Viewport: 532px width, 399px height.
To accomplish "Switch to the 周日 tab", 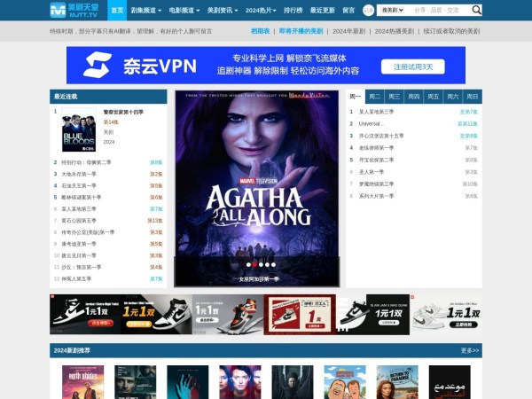I will 473,97.
